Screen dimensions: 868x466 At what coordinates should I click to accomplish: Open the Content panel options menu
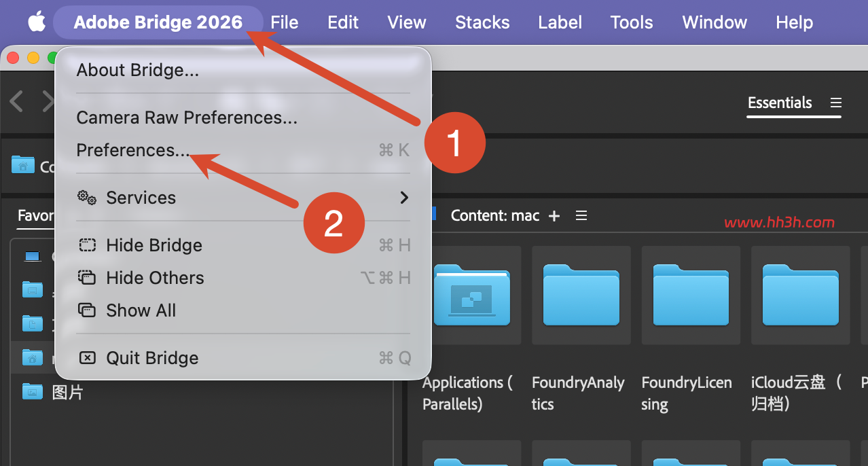pyautogui.click(x=581, y=216)
